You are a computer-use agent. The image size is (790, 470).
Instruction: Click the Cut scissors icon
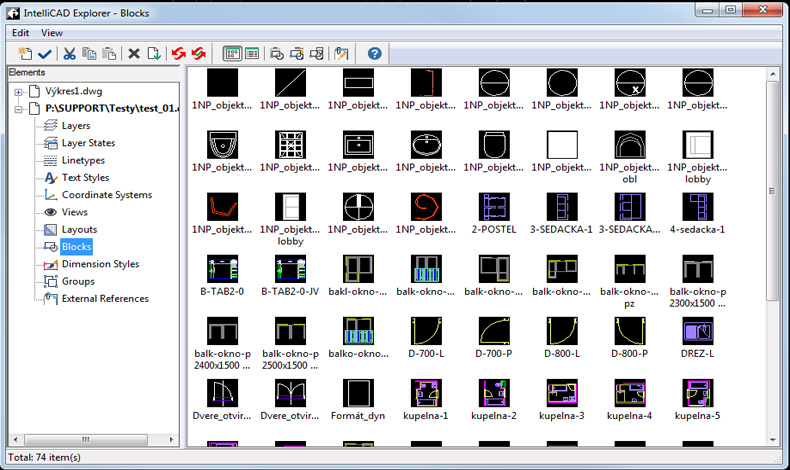pyautogui.click(x=70, y=53)
